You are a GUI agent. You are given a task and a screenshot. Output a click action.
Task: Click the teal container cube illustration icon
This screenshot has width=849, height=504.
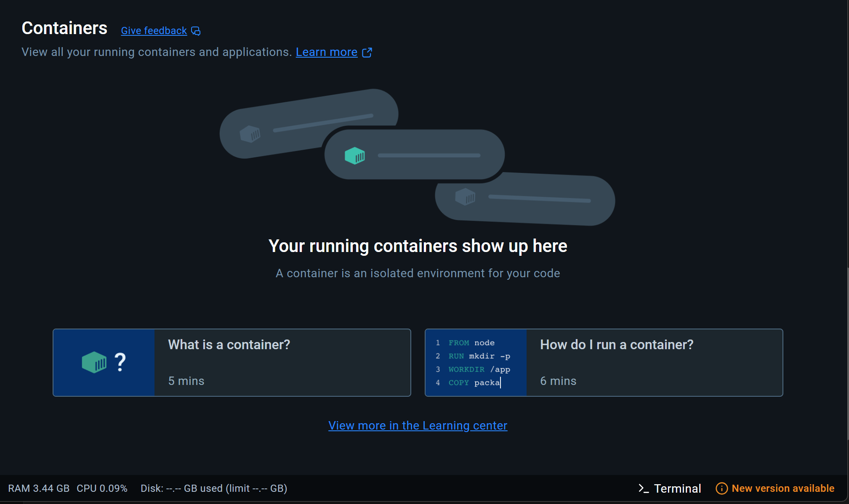point(354,156)
